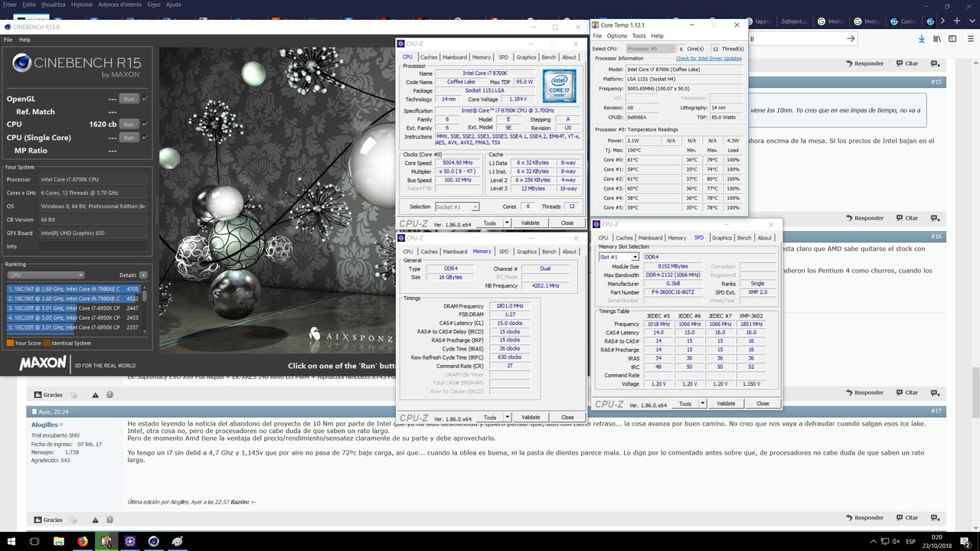Switch to Caches tab in top CPU-Z
The image size is (980, 551).
tap(429, 57)
